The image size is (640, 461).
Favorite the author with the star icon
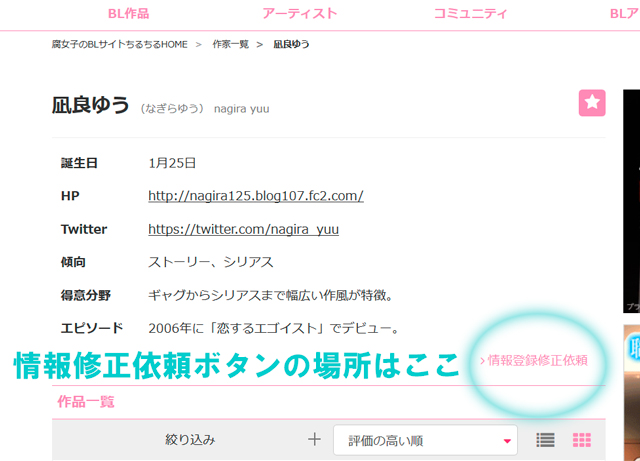click(x=592, y=103)
